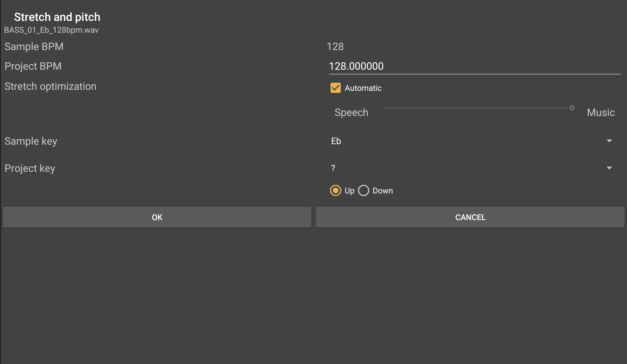The width and height of the screenshot is (627, 364).
Task: Click the Project key dropdown arrow
Action: coord(609,168)
